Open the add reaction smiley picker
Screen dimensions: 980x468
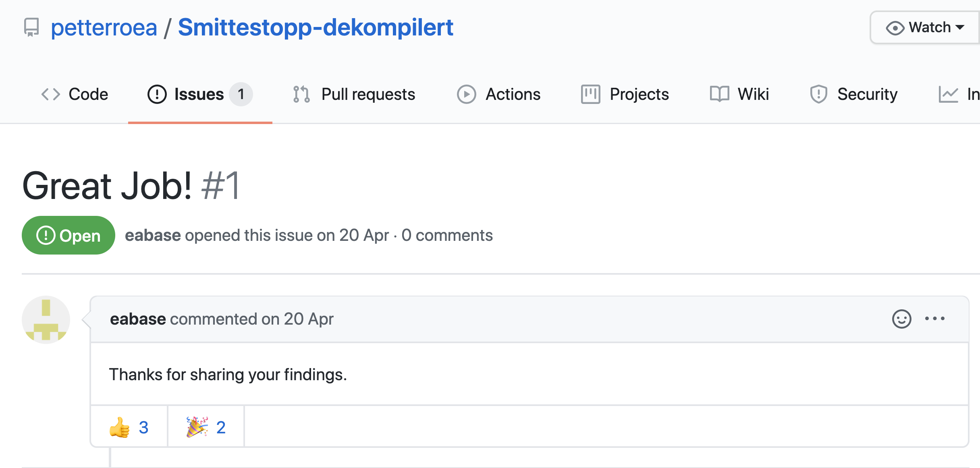point(901,319)
